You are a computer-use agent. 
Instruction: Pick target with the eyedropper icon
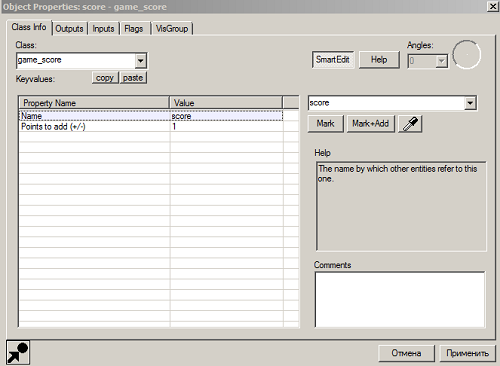[410, 124]
